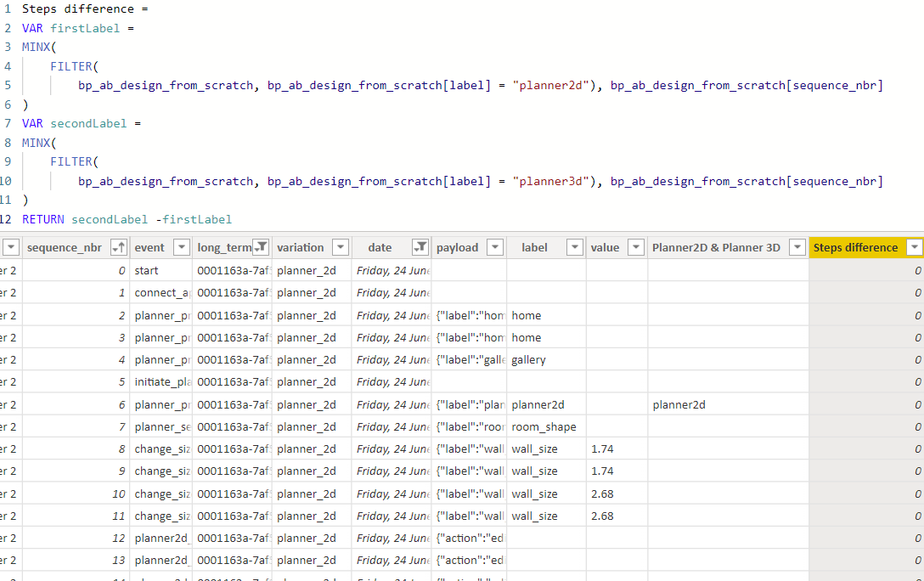Click the 'room_shape' label cell
This screenshot has width=924, height=581.
[546, 426]
